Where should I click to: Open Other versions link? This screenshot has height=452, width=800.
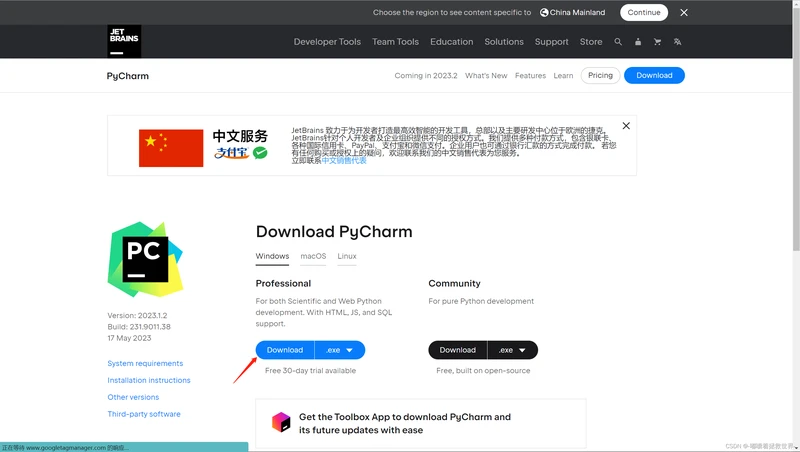tap(133, 397)
